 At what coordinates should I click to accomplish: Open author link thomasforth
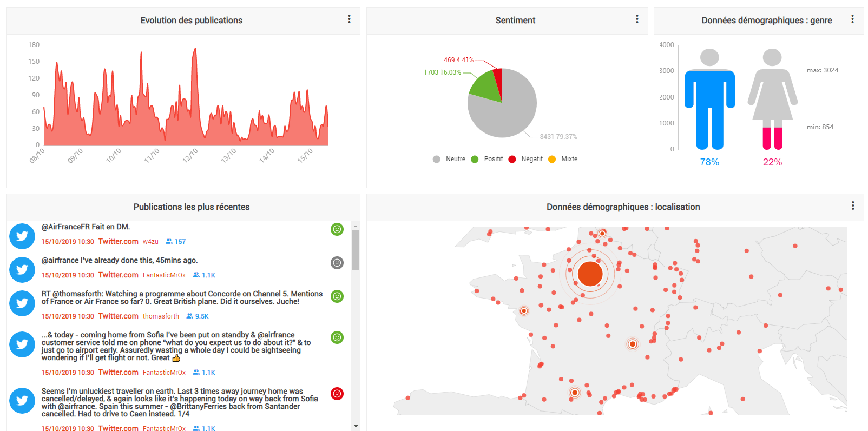click(161, 316)
